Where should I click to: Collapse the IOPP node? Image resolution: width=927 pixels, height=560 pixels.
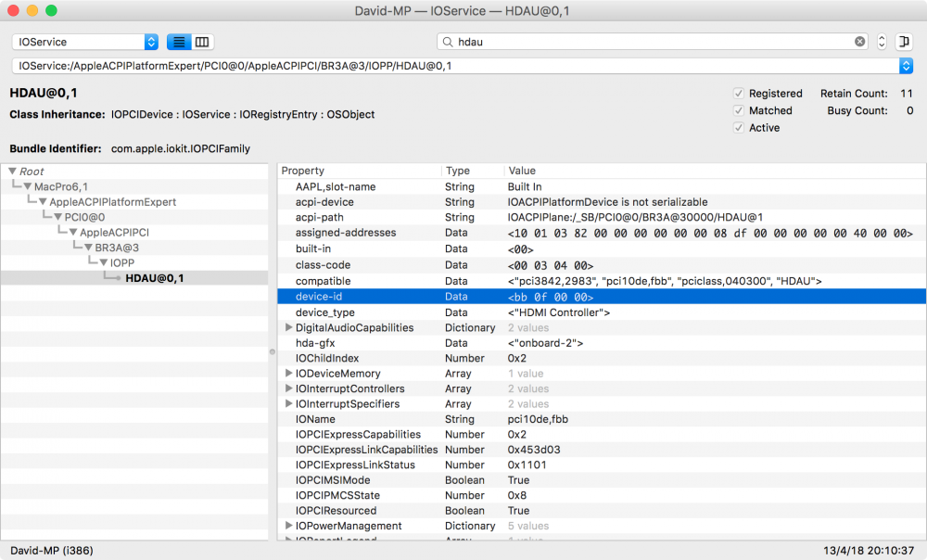pos(104,262)
